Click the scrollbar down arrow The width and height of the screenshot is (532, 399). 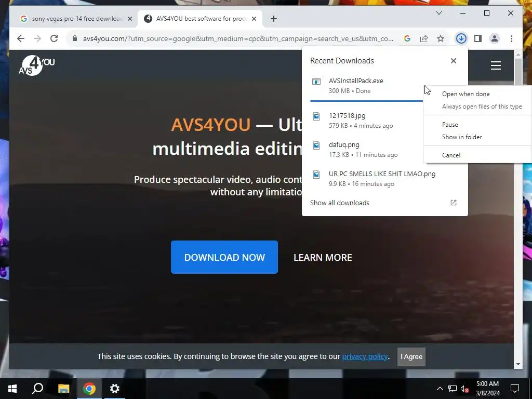click(518, 364)
